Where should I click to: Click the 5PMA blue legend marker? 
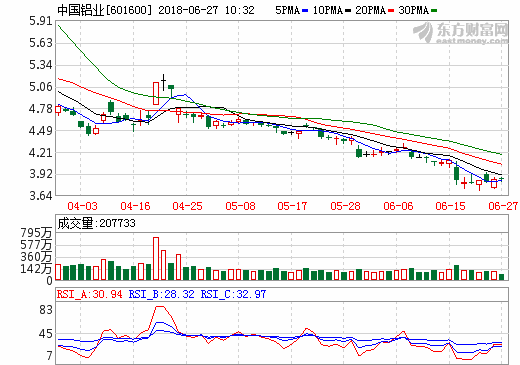pyautogui.click(x=305, y=11)
